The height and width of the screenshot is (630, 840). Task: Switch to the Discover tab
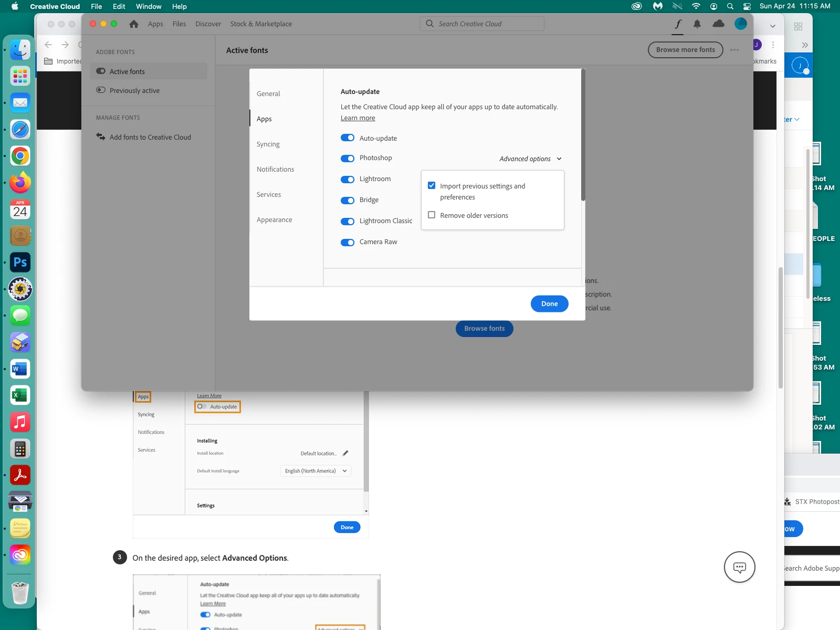pyautogui.click(x=208, y=24)
